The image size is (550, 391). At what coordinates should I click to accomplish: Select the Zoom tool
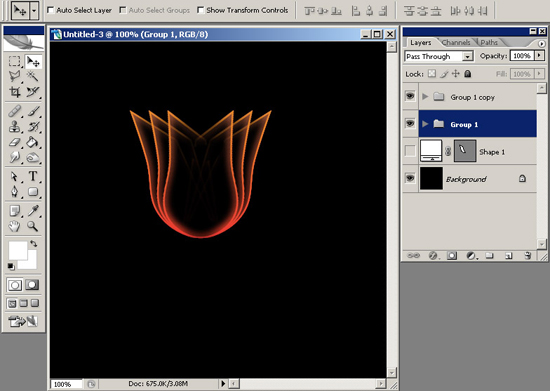[33, 226]
